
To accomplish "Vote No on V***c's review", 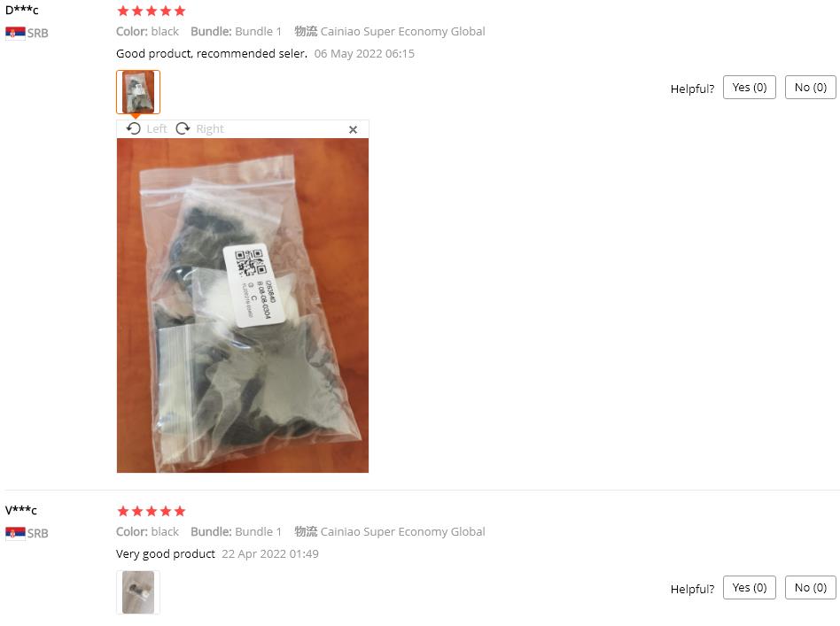I will click(811, 587).
